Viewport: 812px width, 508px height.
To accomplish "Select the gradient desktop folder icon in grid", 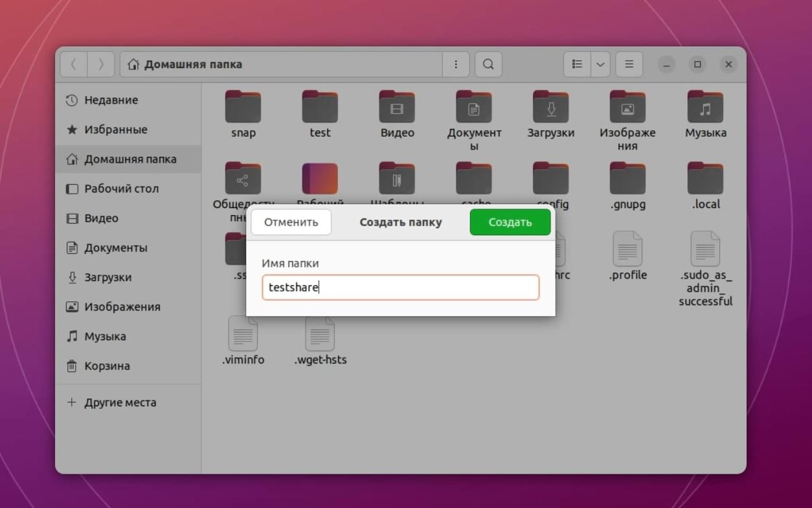I will (320, 178).
